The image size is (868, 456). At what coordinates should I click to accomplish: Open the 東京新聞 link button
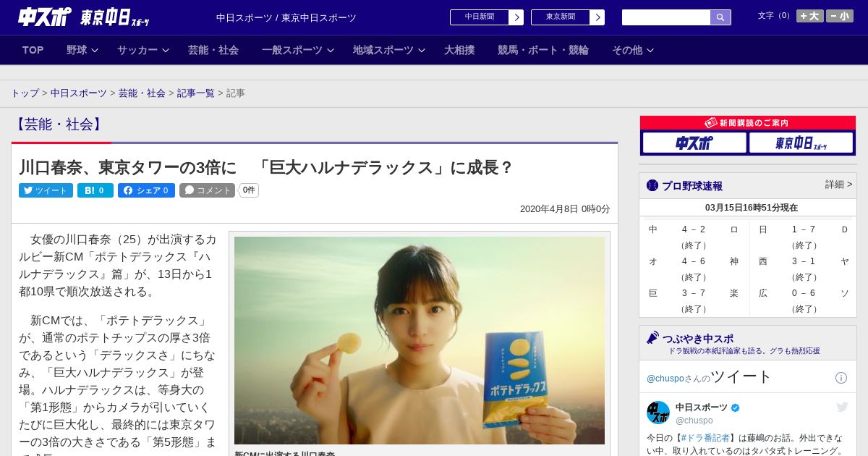coord(568,17)
